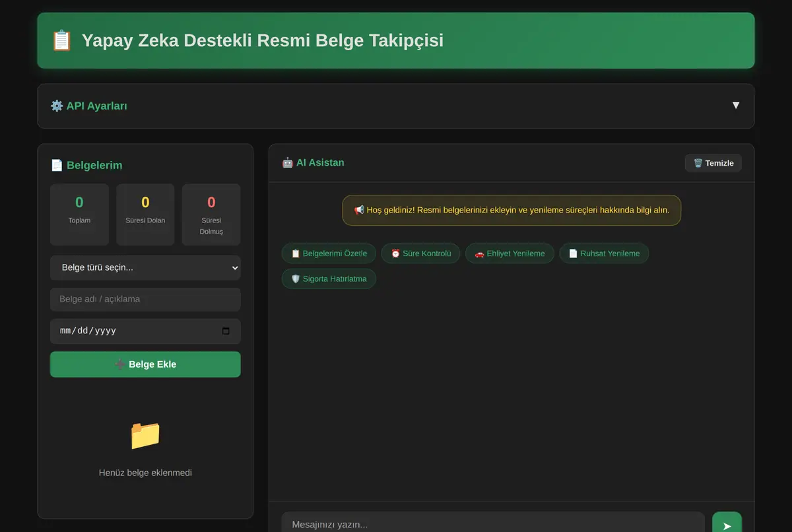Screen dimensions: 792x532
Task: Clear the chat with the Temizle button
Action: click(x=713, y=163)
